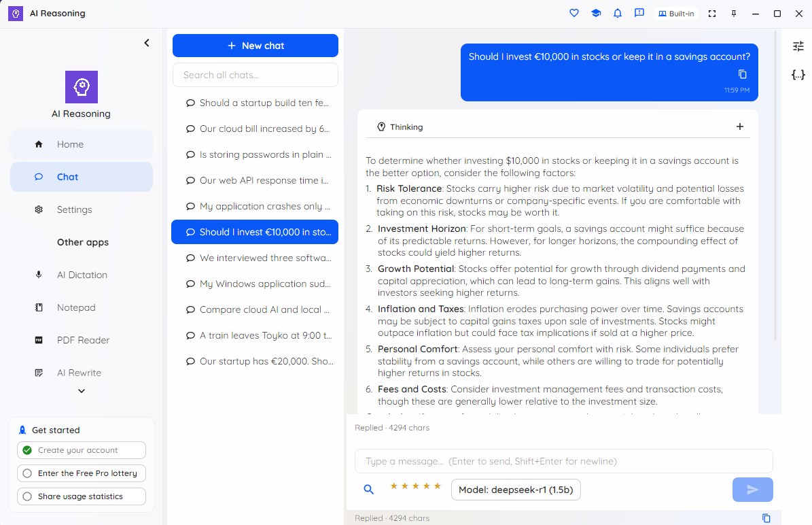Open Settings in sidebar
The height and width of the screenshot is (525, 812).
point(82,209)
